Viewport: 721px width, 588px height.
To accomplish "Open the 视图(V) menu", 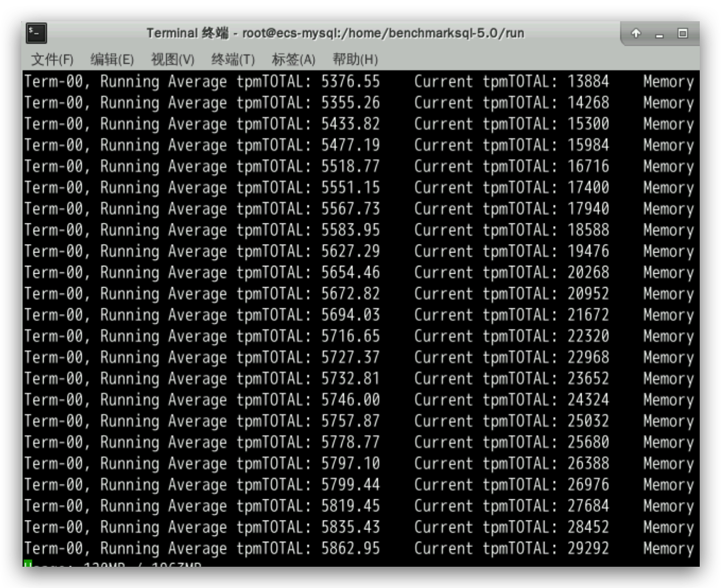I will [173, 59].
